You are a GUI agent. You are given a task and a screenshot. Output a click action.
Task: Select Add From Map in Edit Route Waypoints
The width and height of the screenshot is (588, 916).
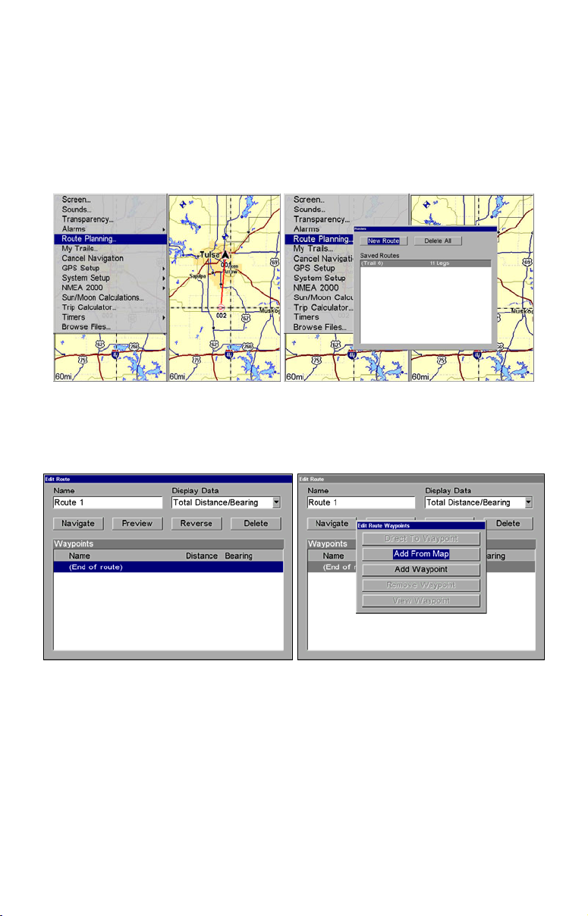pos(421,554)
